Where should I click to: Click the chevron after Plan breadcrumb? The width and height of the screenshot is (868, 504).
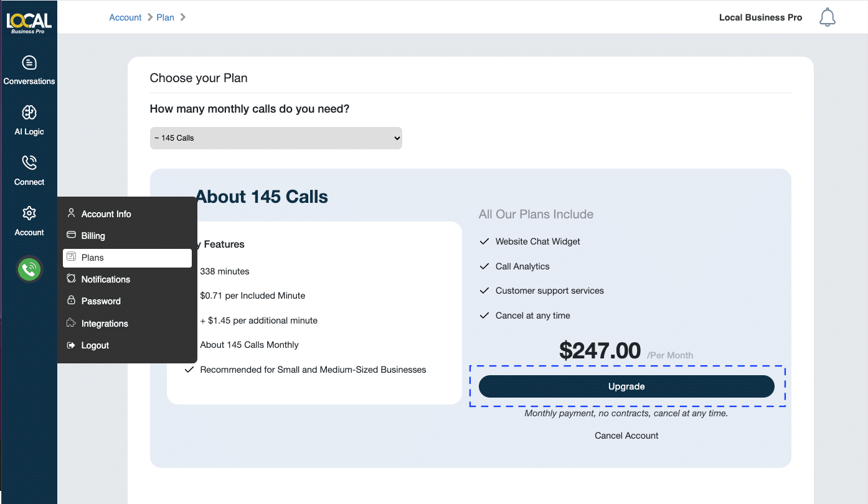(183, 17)
